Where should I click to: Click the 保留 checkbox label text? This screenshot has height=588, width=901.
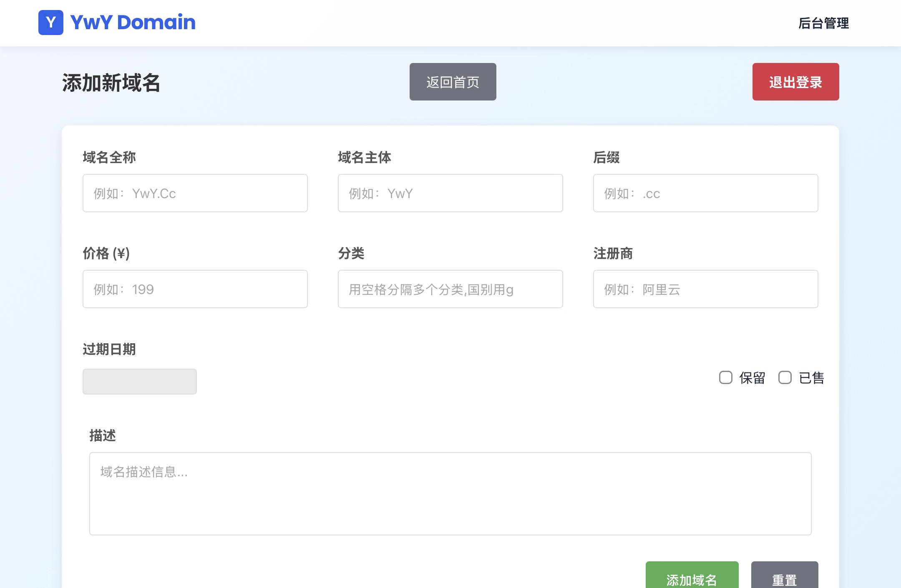752,378
